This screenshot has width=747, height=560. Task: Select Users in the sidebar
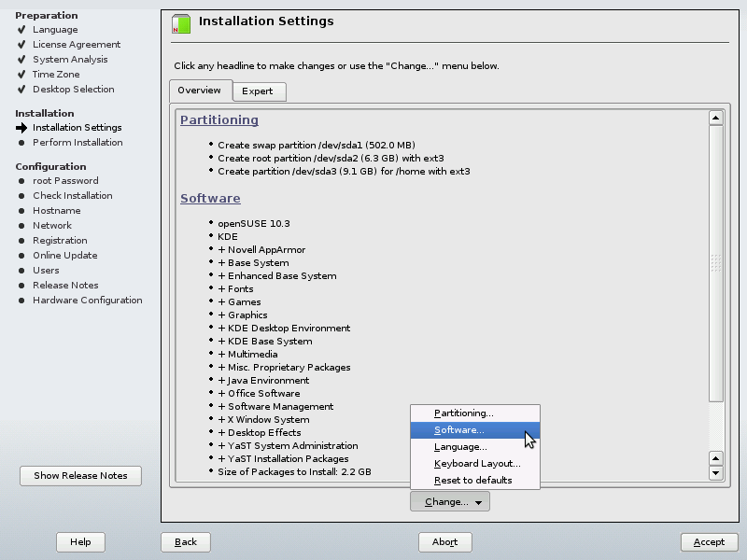tap(46, 271)
